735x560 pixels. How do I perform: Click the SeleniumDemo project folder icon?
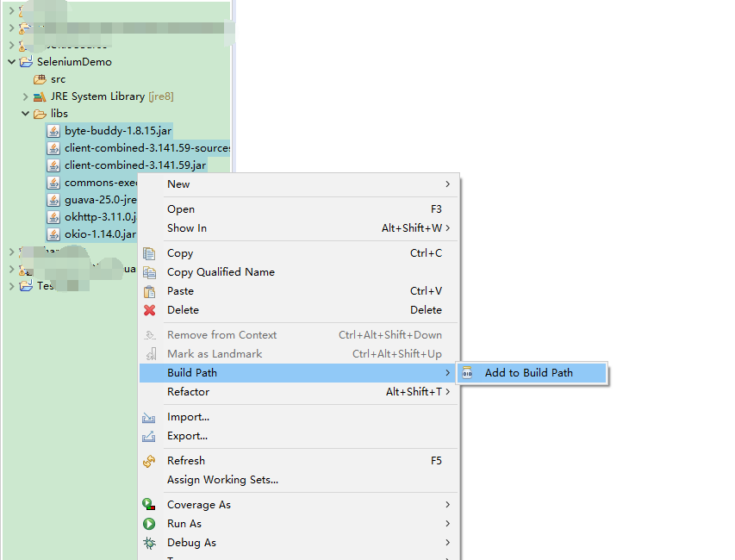(x=26, y=62)
